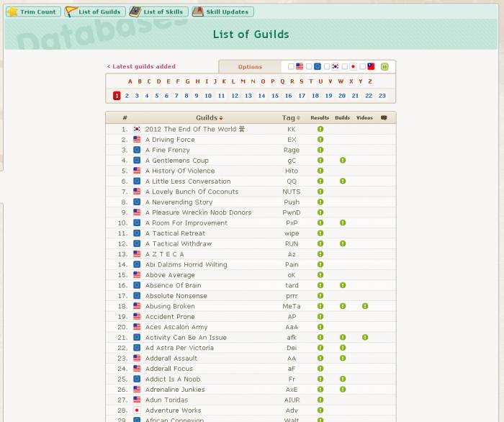Select current page 1 button
Image resolution: width=504 pixels, height=422 pixels.
(x=117, y=96)
